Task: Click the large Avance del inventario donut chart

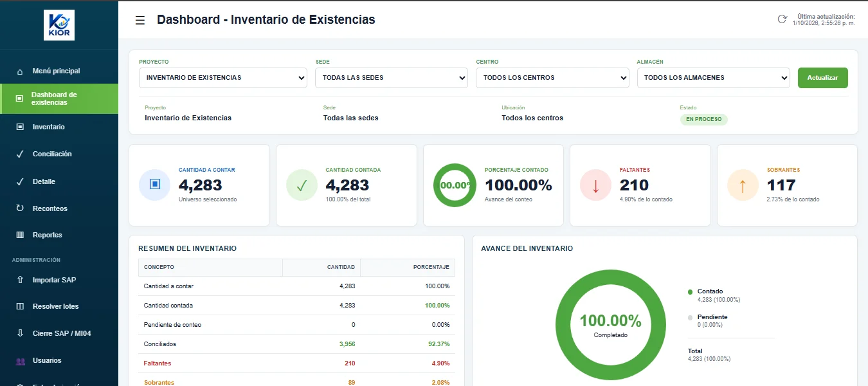Action: click(x=610, y=325)
